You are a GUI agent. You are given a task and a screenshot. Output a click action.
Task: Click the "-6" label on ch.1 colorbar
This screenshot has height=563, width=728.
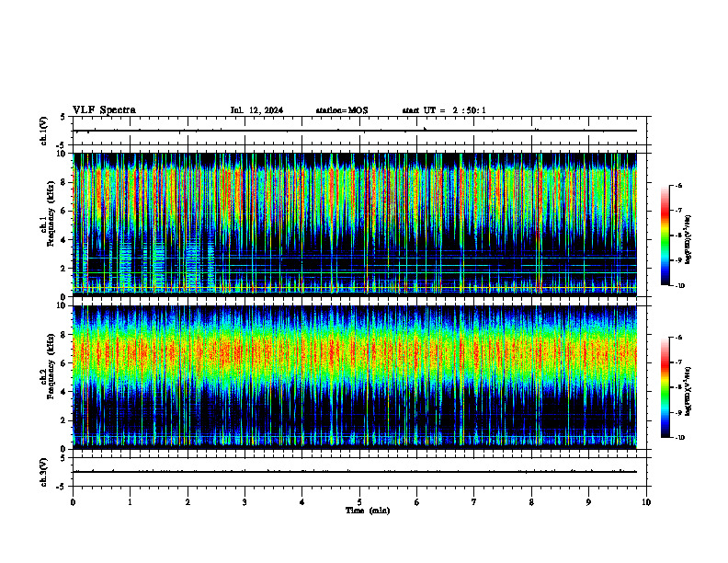678,185
